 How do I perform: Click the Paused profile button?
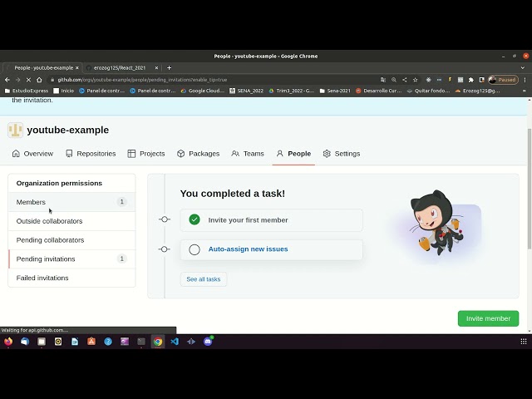point(503,80)
